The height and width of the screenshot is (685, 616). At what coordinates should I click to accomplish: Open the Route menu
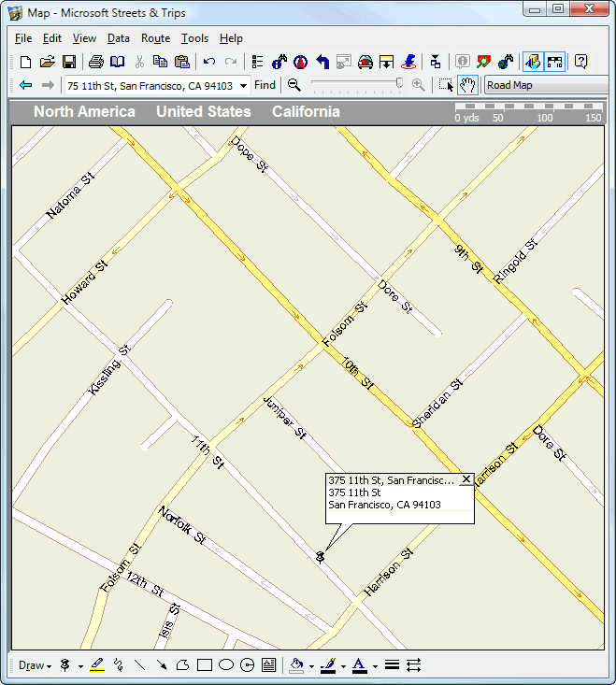pos(155,38)
